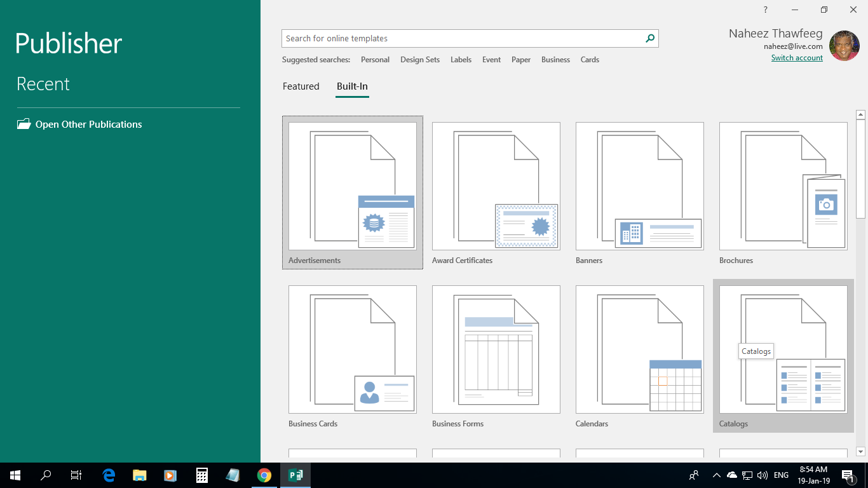Viewport: 868px width, 488px height.
Task: Open the Calendars template category
Action: [x=640, y=356]
